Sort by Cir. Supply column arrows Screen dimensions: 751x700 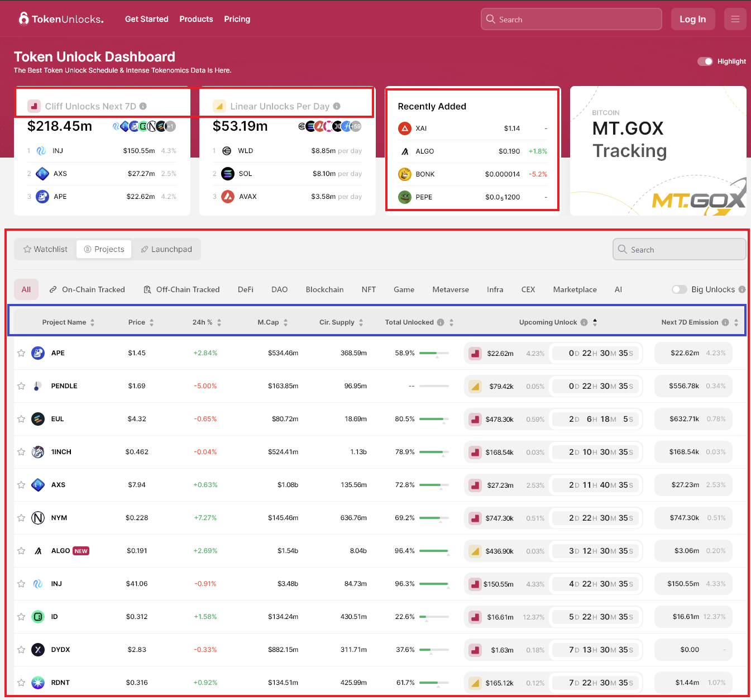point(361,322)
